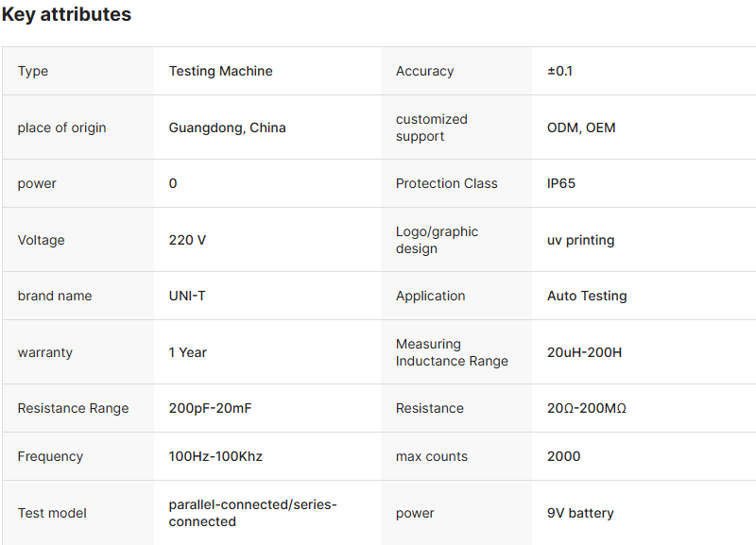Click the 9V battery value
The width and height of the screenshot is (756, 545).
580,513
